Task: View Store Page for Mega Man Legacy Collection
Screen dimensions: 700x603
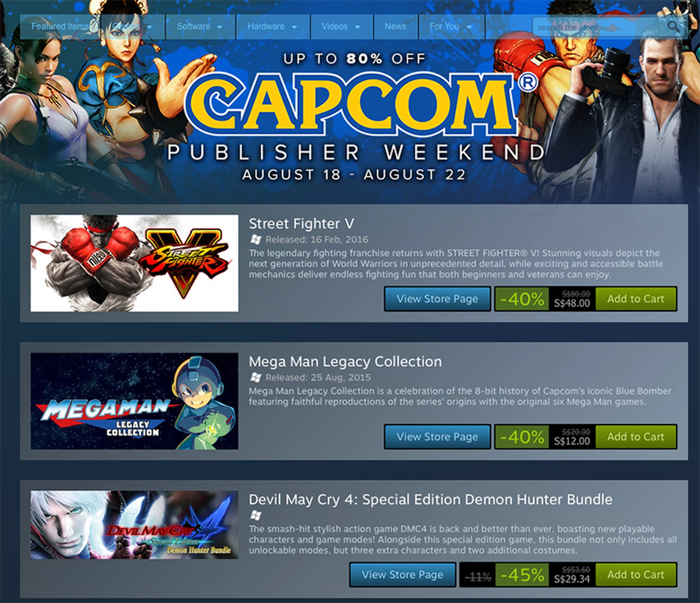Action: pos(437,437)
